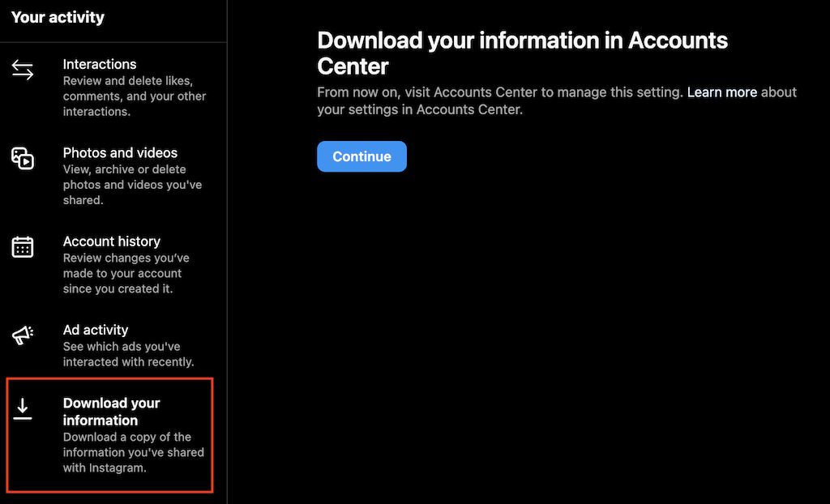Click the Download your information in Accounts Center heading
Screen dimensions: 830x504
522,53
